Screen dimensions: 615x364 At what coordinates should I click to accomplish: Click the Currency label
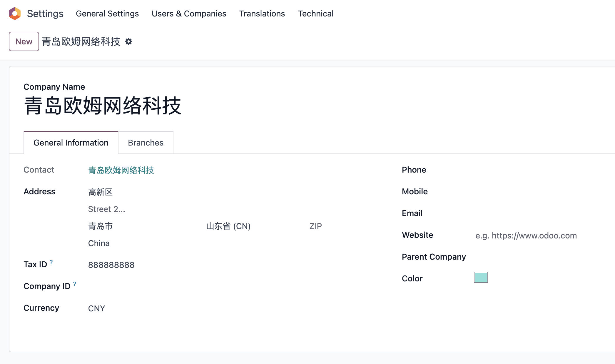coord(41,308)
